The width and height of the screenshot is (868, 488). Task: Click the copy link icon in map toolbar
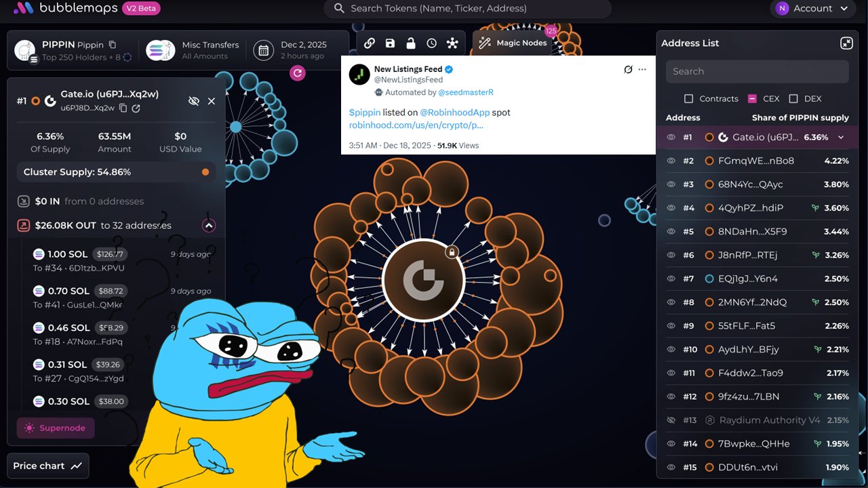tap(370, 43)
